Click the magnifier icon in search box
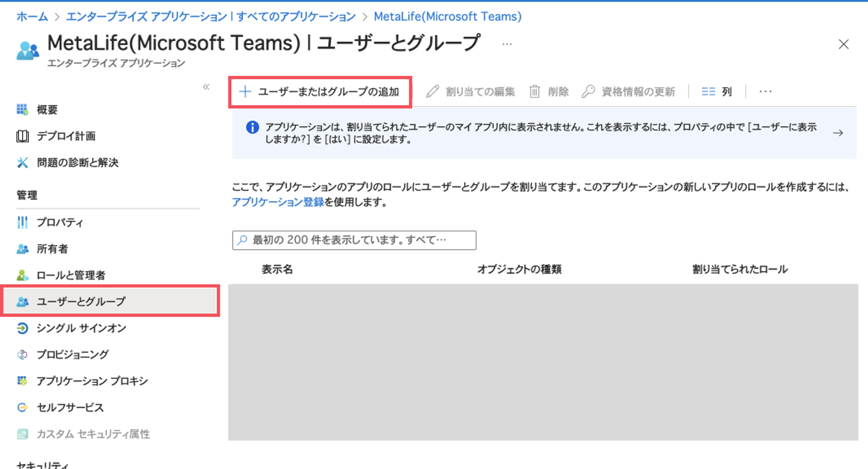868x469 pixels. tap(242, 240)
